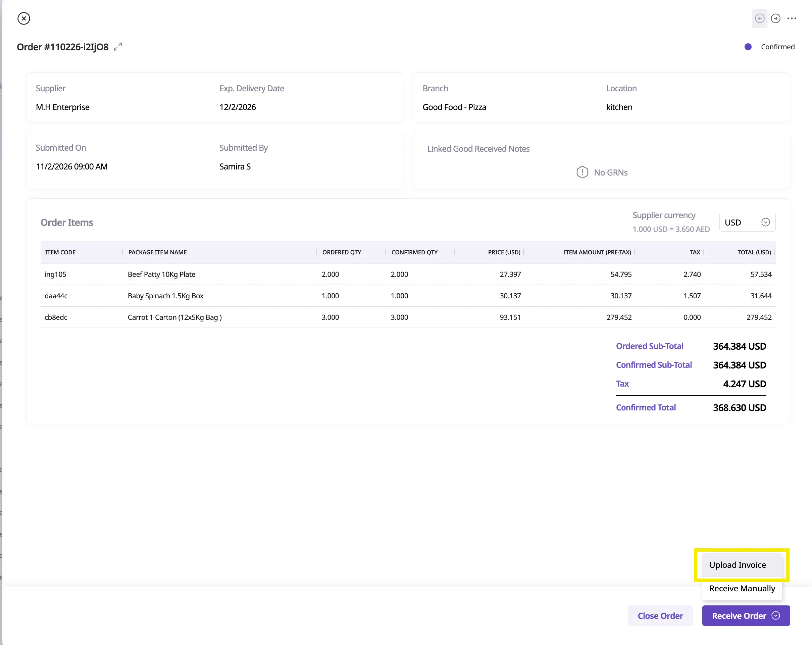
Task: Click the Total (USD) column header
Action: click(754, 252)
